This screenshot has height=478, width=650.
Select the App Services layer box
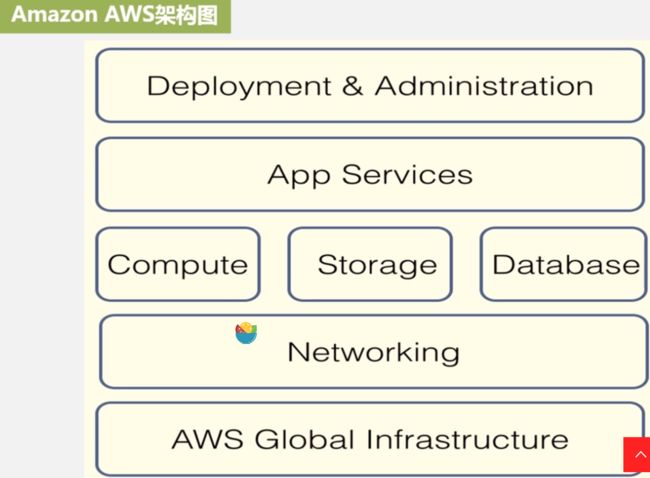pos(370,174)
